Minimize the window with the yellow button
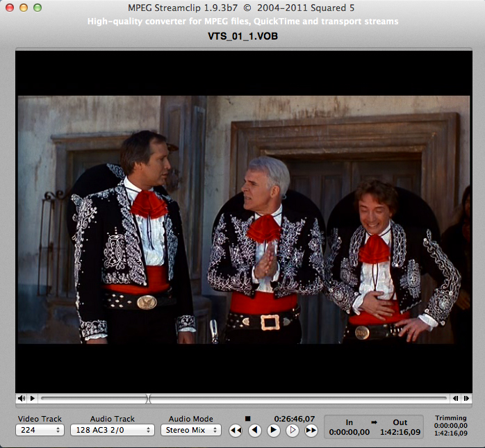 [x=24, y=8]
